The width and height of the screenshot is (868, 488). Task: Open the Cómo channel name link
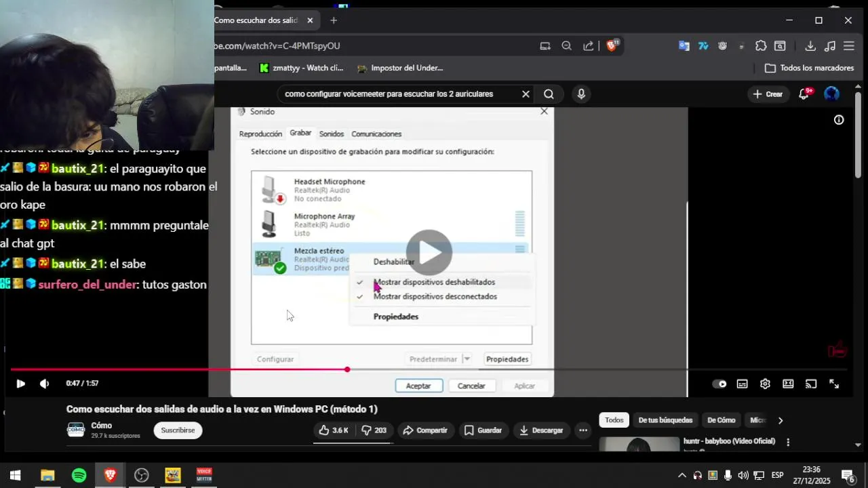coord(102,426)
